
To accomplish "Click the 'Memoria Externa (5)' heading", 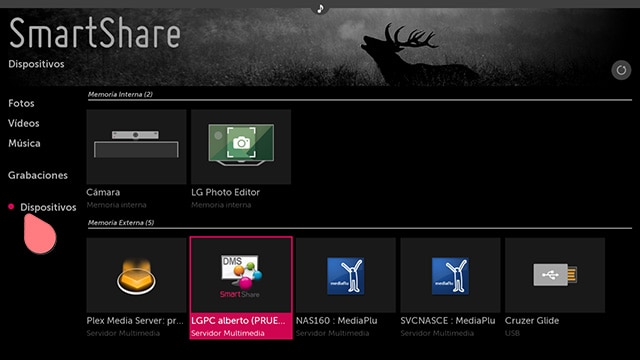I will tap(121, 223).
